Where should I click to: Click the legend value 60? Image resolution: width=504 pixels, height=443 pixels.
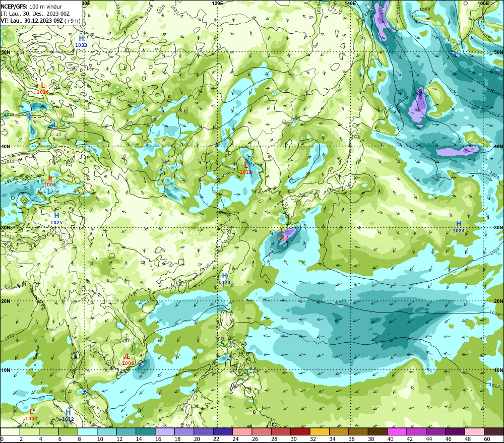(x=487, y=439)
